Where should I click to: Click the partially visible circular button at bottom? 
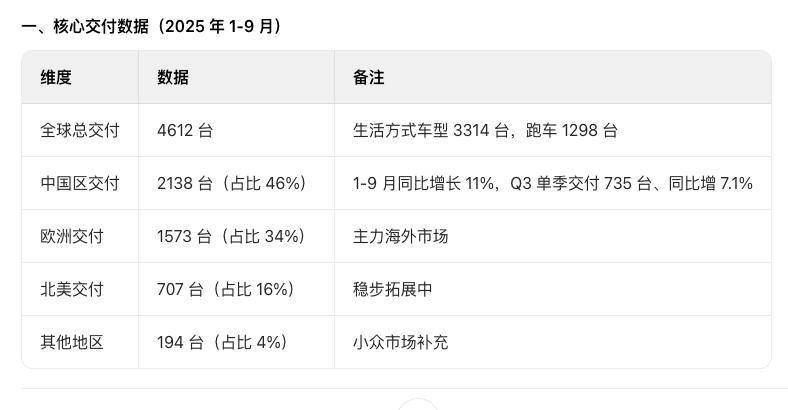(418, 405)
